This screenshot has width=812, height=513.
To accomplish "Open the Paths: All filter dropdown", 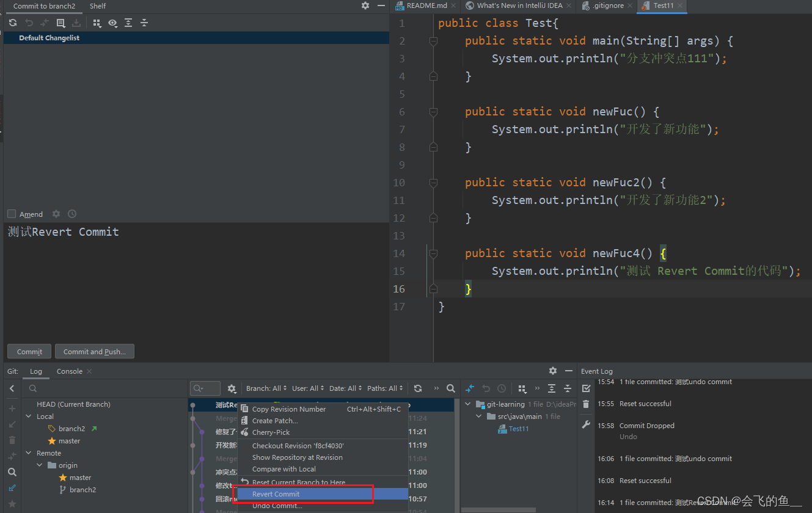I will [385, 388].
